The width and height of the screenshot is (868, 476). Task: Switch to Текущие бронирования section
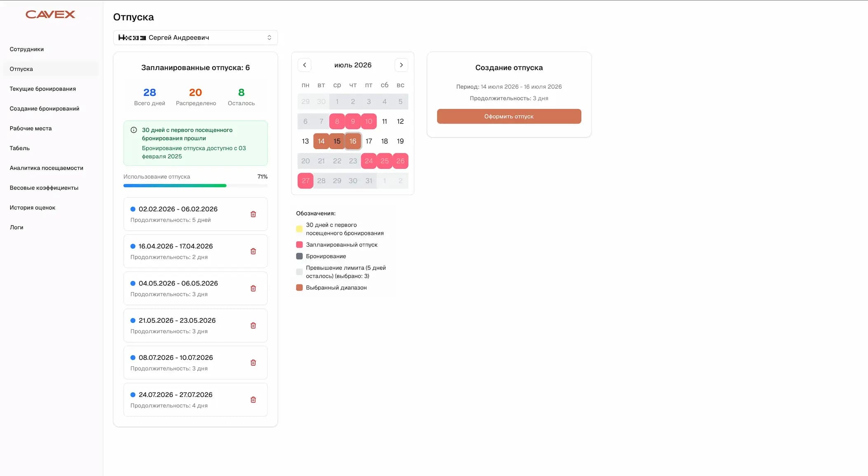[42, 88]
